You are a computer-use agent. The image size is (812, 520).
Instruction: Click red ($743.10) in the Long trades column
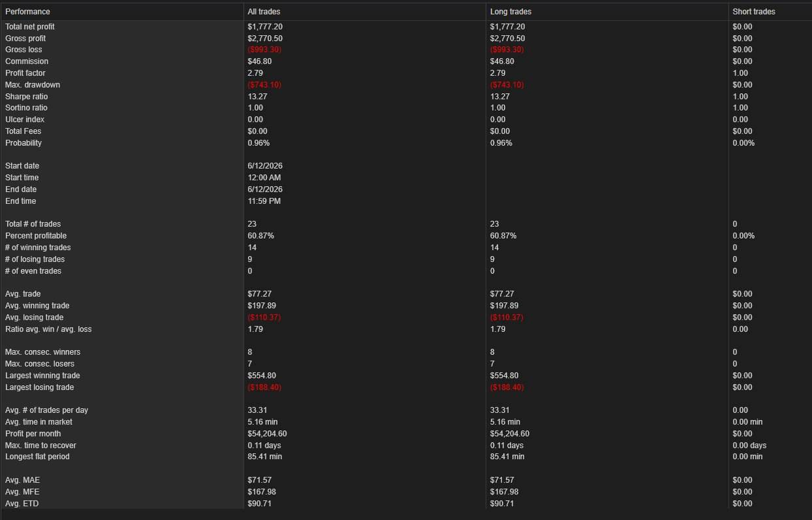click(x=507, y=85)
